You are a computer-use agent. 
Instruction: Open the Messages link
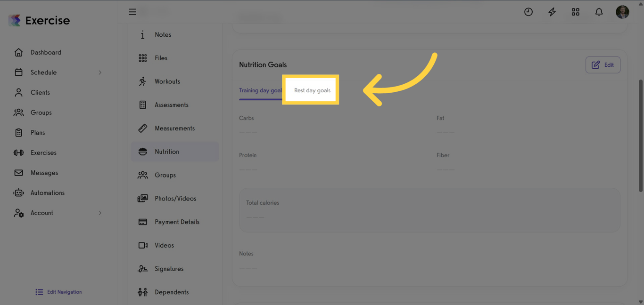point(44,173)
